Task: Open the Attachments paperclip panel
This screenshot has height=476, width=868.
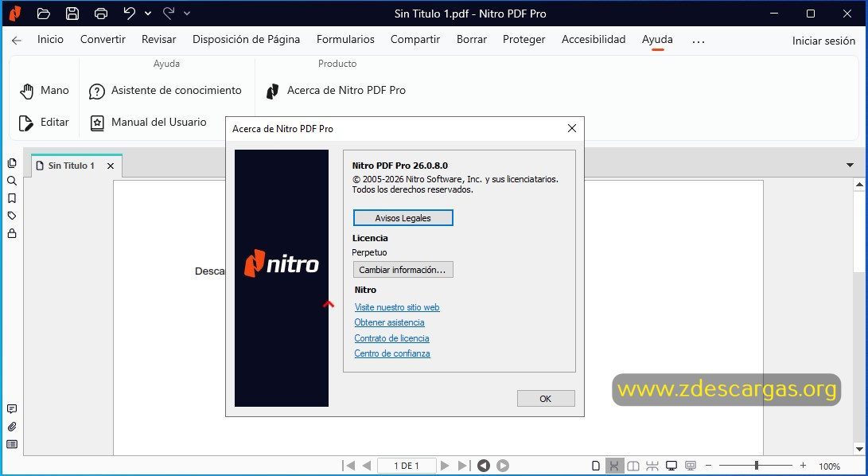Action: pos(12,427)
